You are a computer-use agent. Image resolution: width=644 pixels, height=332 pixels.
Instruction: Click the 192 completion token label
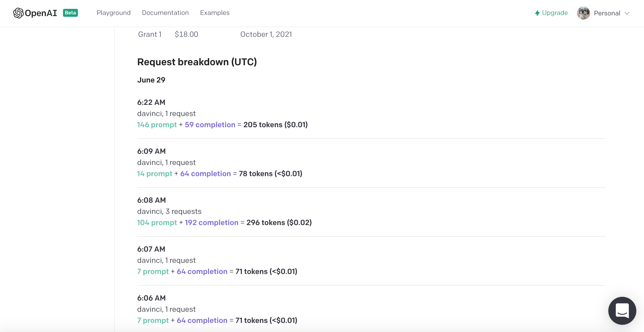coord(212,222)
